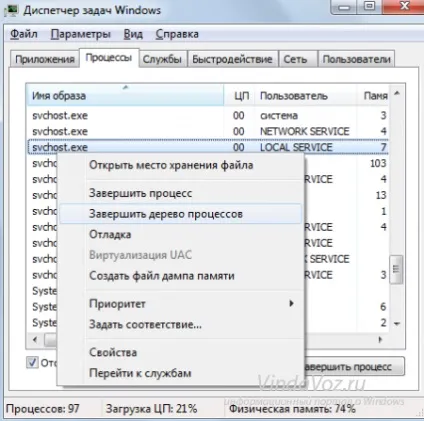Viewport: 424px width, 421px height.
Task: Open the Справка menu
Action: click(x=177, y=34)
